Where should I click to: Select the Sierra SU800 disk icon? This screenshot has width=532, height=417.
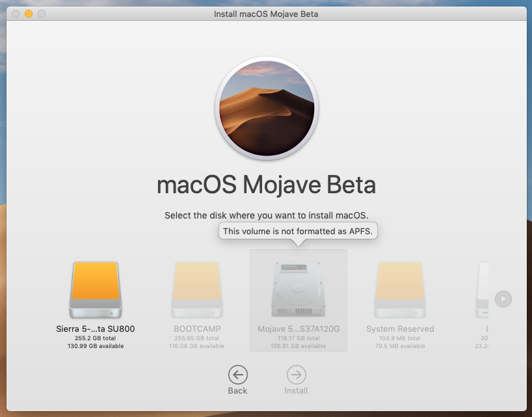[x=96, y=289]
